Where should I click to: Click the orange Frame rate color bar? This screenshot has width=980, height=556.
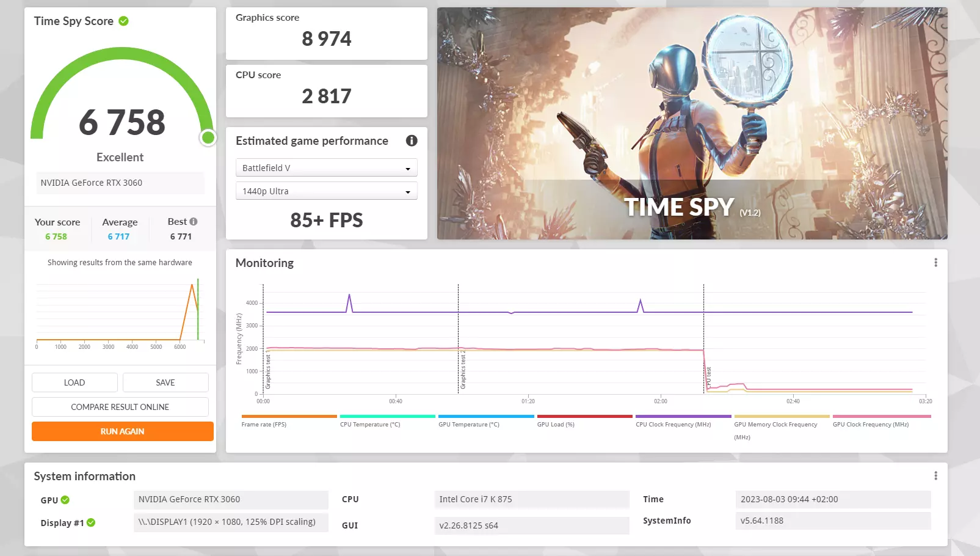click(x=289, y=416)
